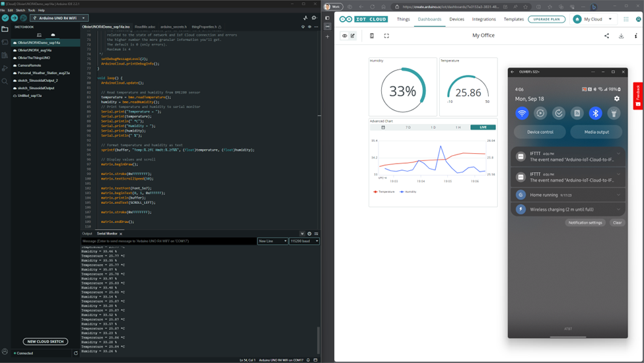Select the LIVE range in Advanced Chart
The width and height of the screenshot is (644, 363).
(483, 127)
